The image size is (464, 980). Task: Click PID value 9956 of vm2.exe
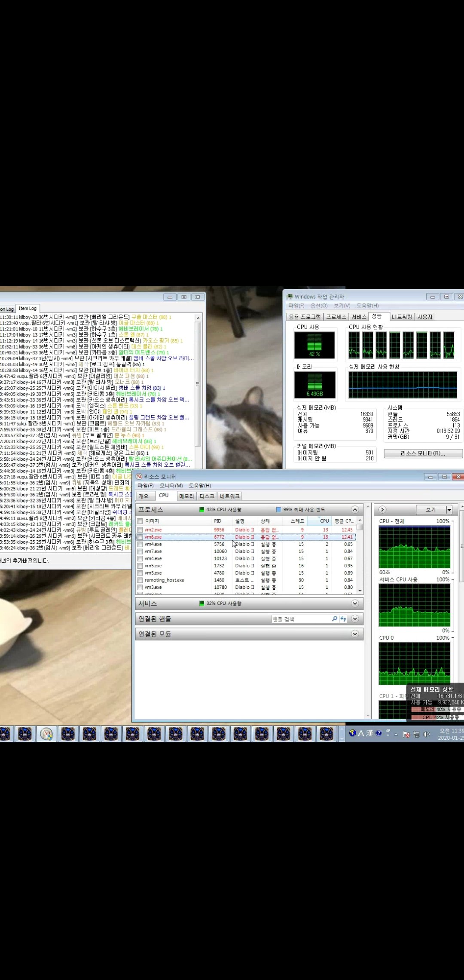pos(219,530)
